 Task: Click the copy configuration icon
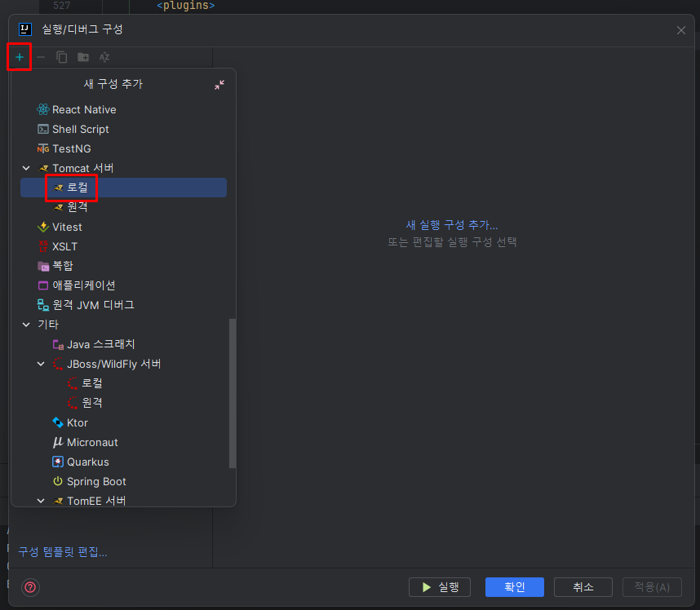pyautogui.click(x=62, y=57)
